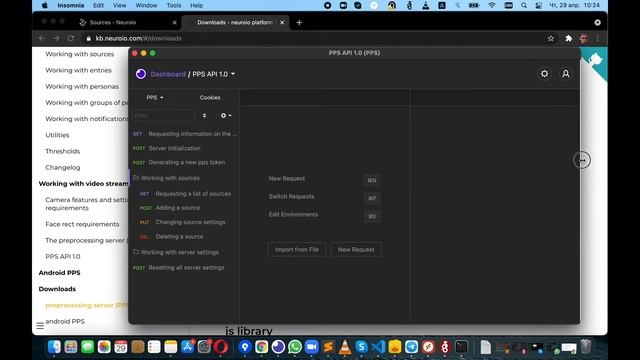
Task: Open the Cookies manager
Action: pyautogui.click(x=210, y=98)
